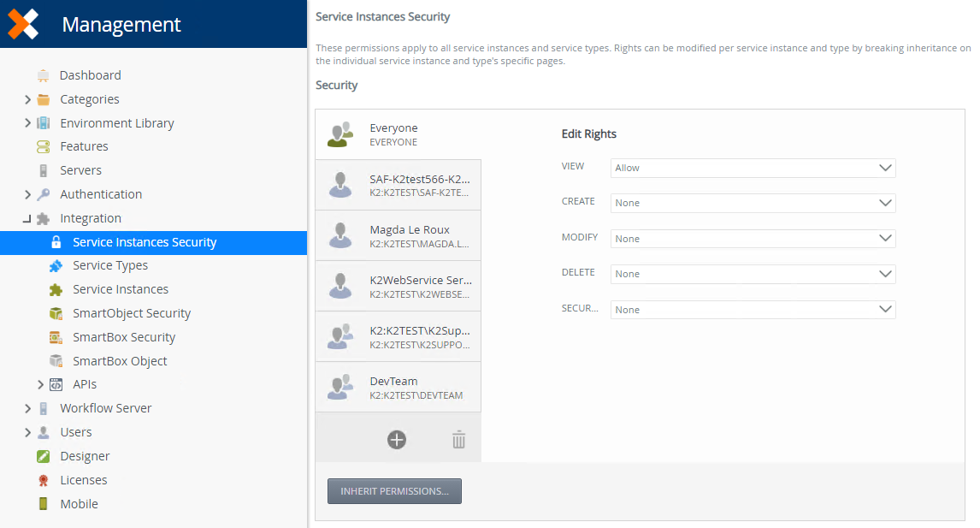The height and width of the screenshot is (528, 980).
Task: Expand the Categories tree node
Action: tap(27, 99)
